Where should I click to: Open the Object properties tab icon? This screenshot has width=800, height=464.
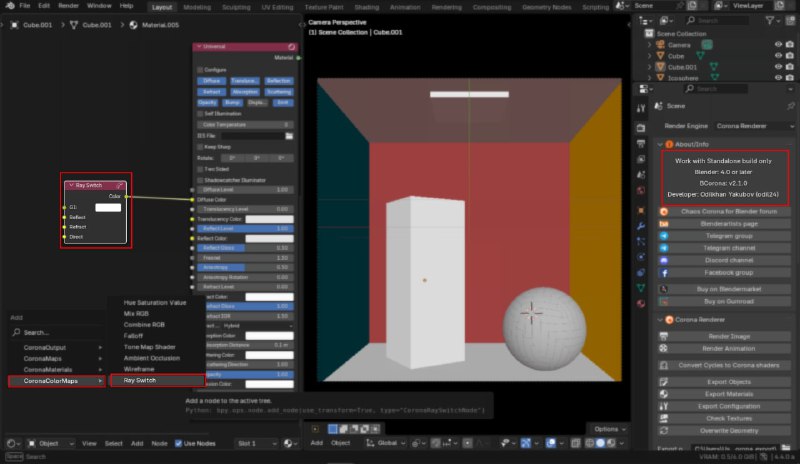(641, 210)
